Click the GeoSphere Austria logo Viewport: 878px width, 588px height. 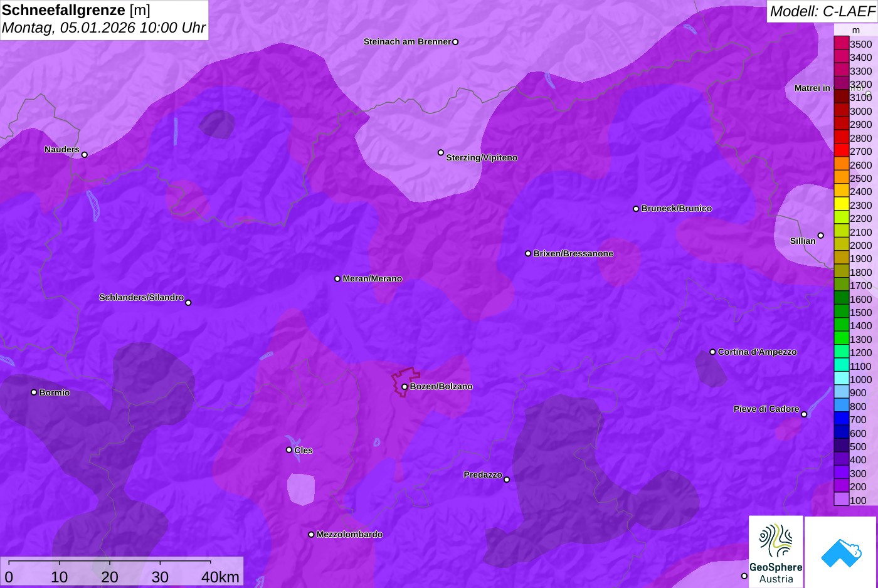coord(776,552)
